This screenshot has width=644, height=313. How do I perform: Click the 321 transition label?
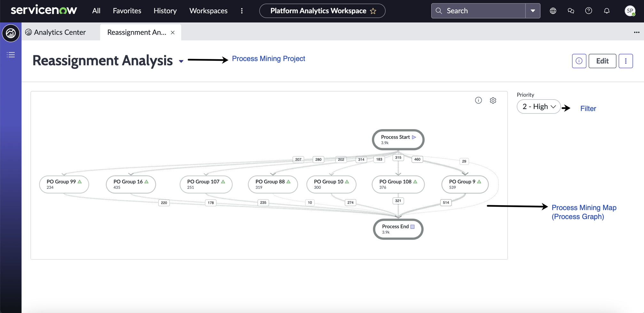pos(398,201)
